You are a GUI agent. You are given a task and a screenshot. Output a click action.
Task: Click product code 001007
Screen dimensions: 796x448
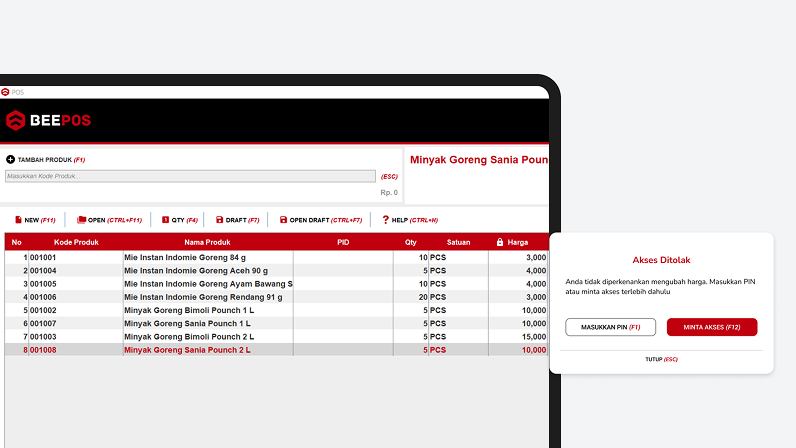click(x=43, y=324)
